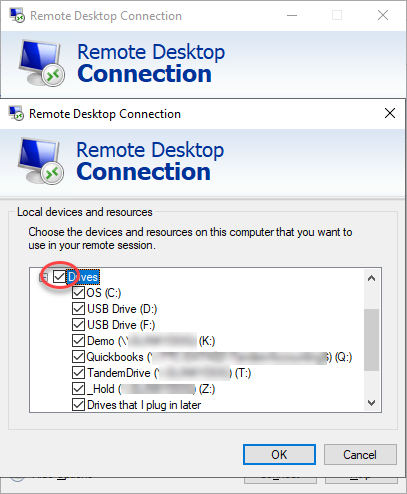Collapse the Drives tree node
Screen dimensions: 407x494
[x=43, y=277]
